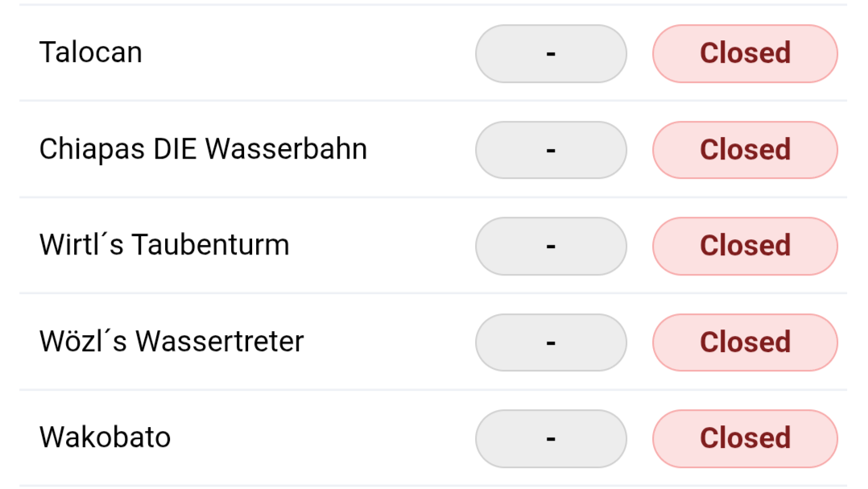The image size is (868, 489).
Task: Click the wait time pill for Wirtl´s Taubenturm
Action: pos(551,246)
